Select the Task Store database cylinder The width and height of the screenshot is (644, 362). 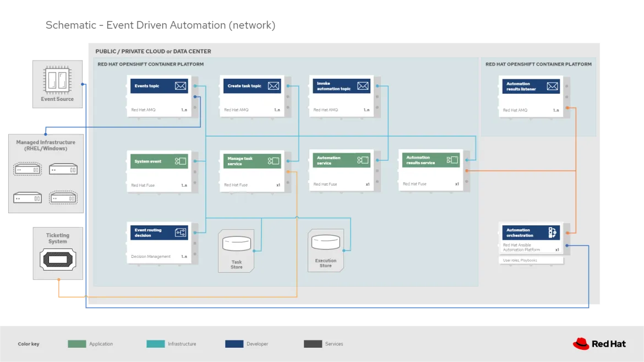coord(237,244)
